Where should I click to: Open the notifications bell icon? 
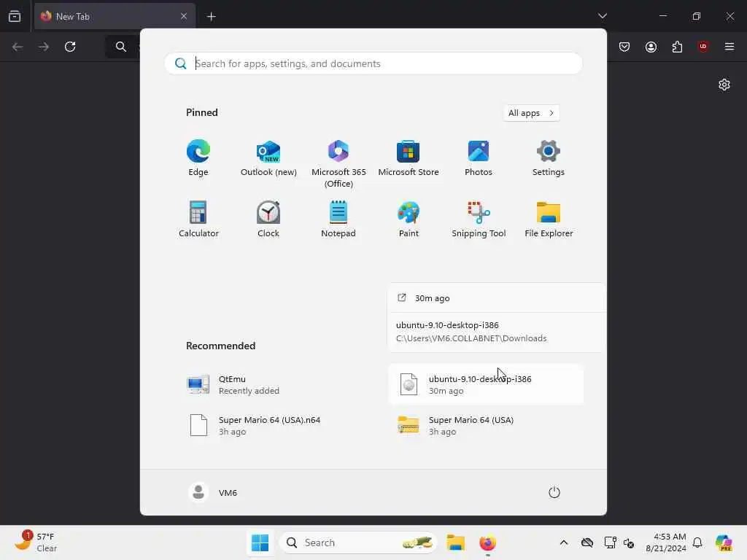click(x=697, y=542)
